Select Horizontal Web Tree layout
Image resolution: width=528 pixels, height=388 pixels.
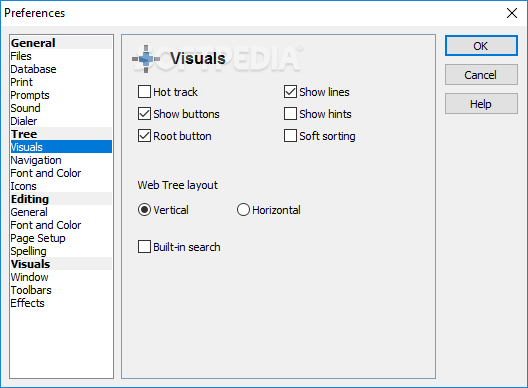(x=243, y=210)
